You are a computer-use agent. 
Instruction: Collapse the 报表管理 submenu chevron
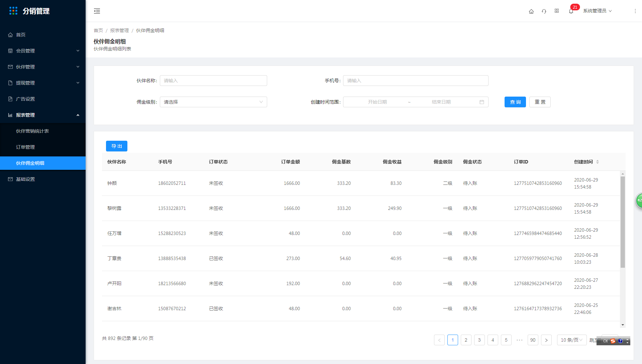[x=78, y=115]
